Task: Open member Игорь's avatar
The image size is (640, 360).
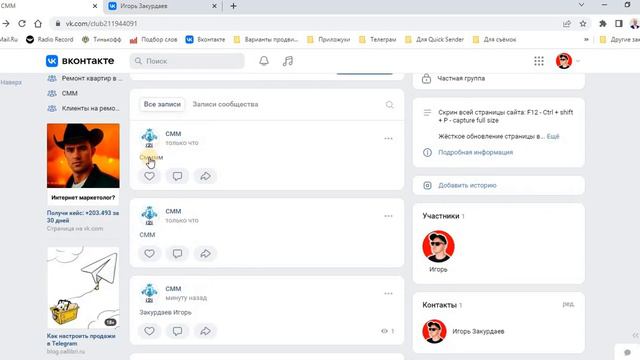Action: click(x=438, y=246)
